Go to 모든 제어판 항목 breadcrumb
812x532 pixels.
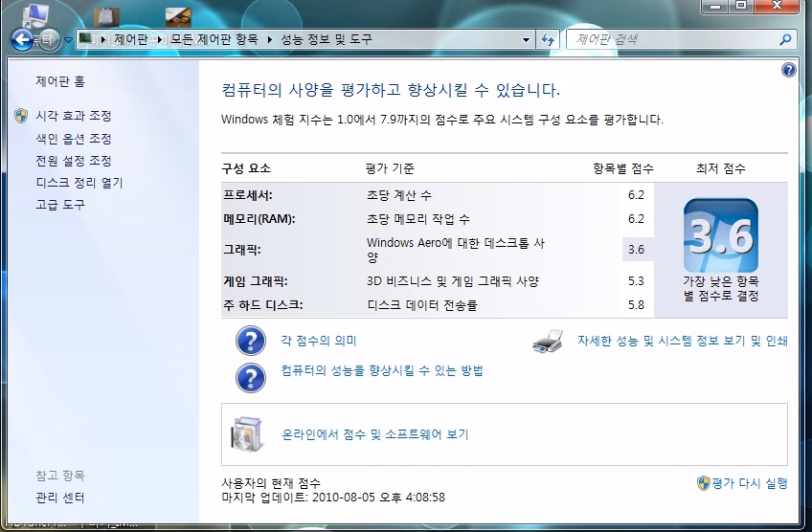click(214, 39)
